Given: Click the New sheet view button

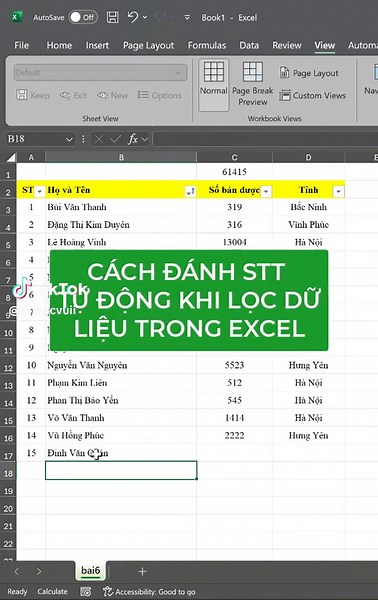Looking at the screenshot, I should 112,95.
